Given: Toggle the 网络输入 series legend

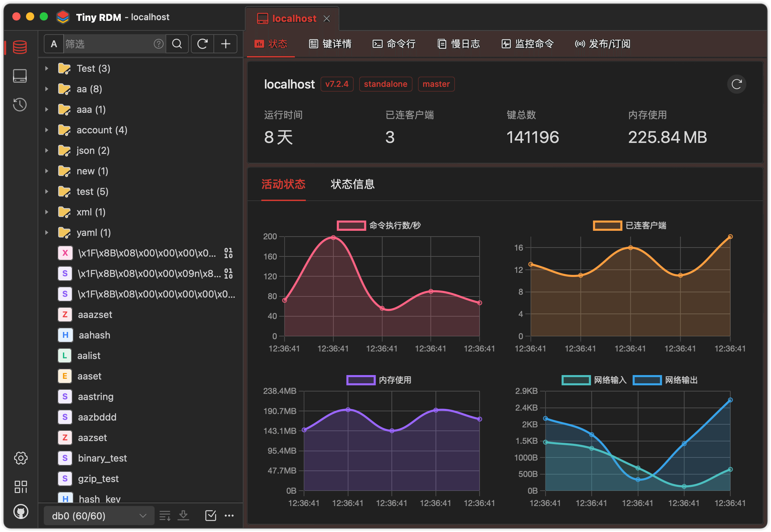Looking at the screenshot, I should click(594, 380).
